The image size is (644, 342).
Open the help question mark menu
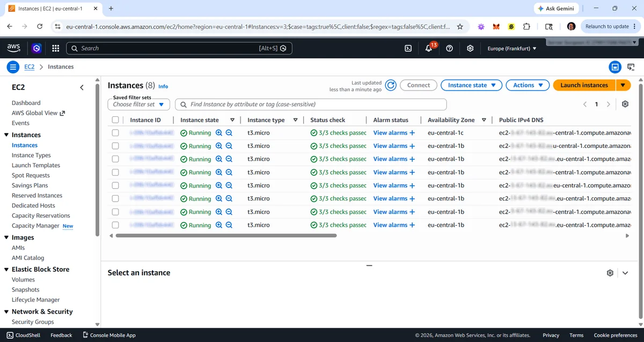pos(450,48)
